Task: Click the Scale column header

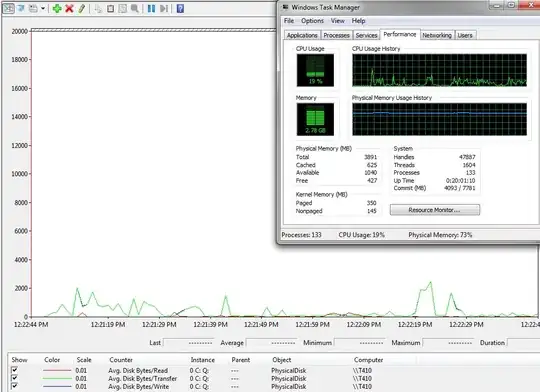Action: click(x=84, y=360)
